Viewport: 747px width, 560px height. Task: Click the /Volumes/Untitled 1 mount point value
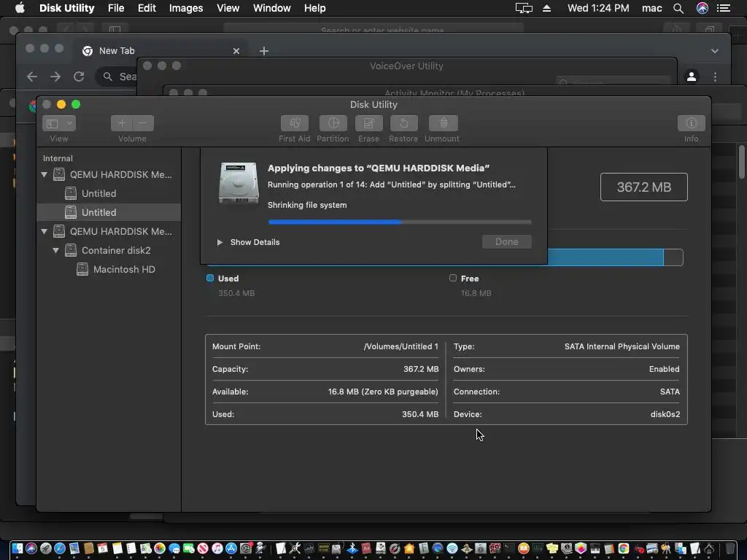click(400, 346)
